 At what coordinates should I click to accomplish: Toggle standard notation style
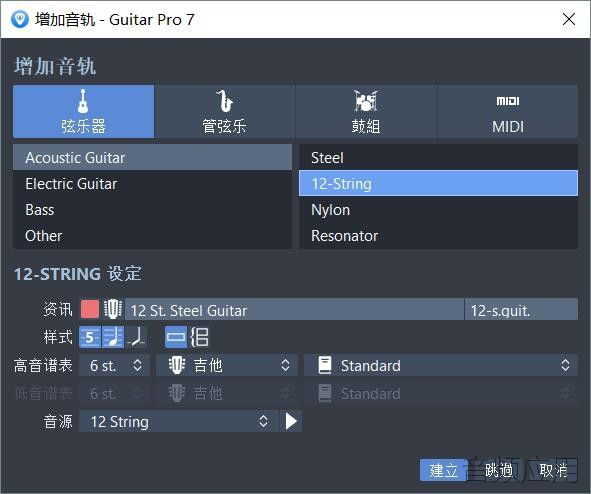coord(113,337)
